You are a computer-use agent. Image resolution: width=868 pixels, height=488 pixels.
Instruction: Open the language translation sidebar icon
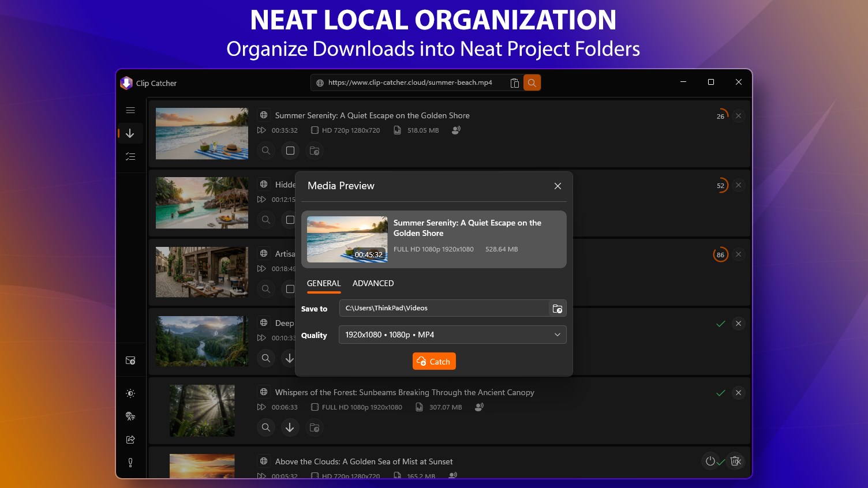click(x=130, y=416)
